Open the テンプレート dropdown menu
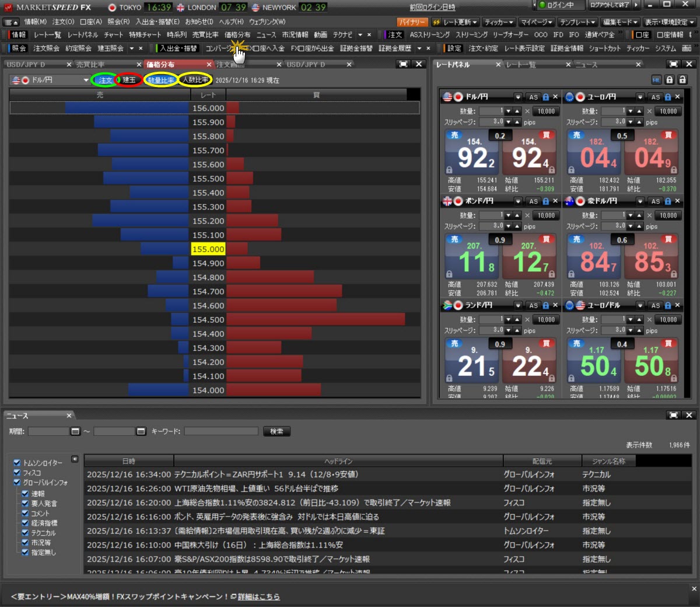 [577, 22]
